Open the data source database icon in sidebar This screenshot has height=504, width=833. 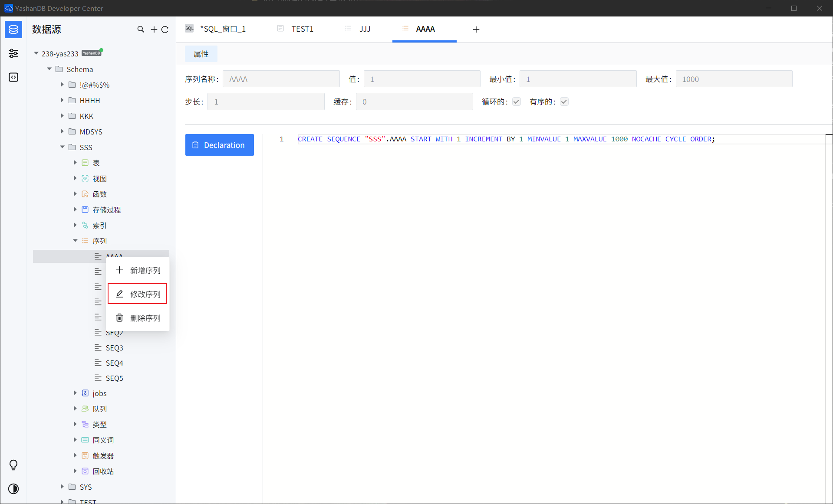[13, 29]
